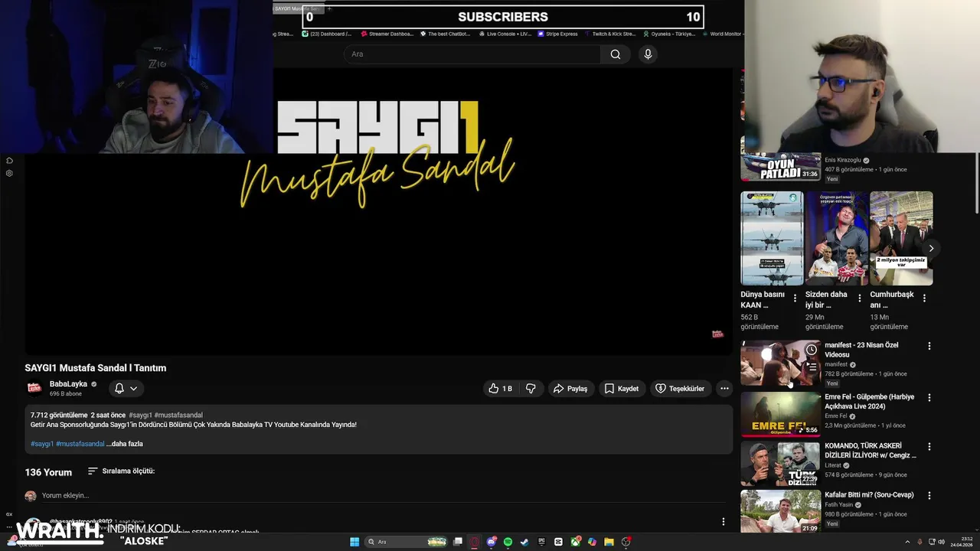
Task: Open Epic Games launcher from the taskbar
Action: (x=541, y=542)
